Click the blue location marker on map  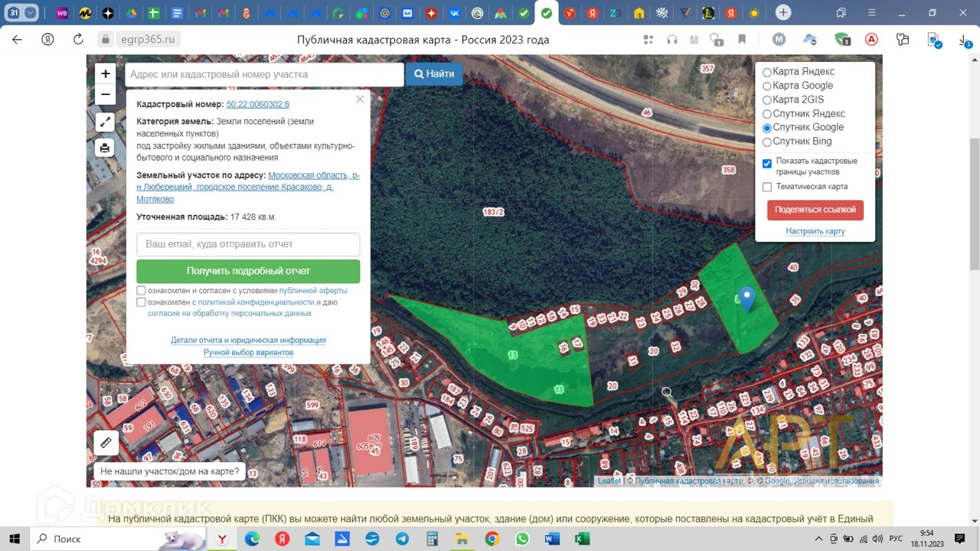746,298
